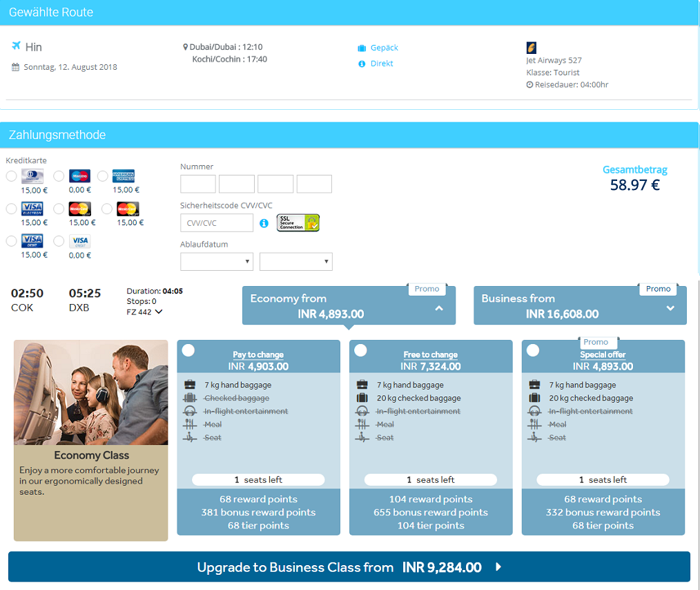Select the Pay to change fare radio
Viewport: 700px width, 590px height.
188,350
